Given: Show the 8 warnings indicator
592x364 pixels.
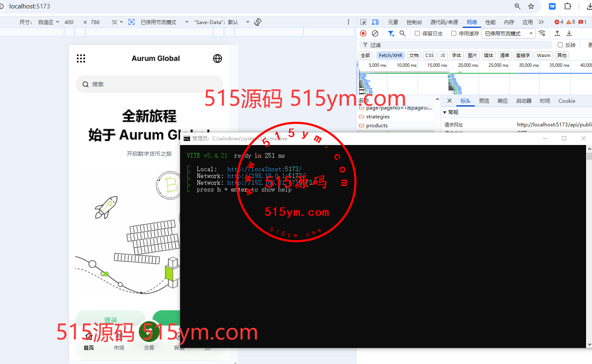Looking at the screenshot, I should click(571, 22).
